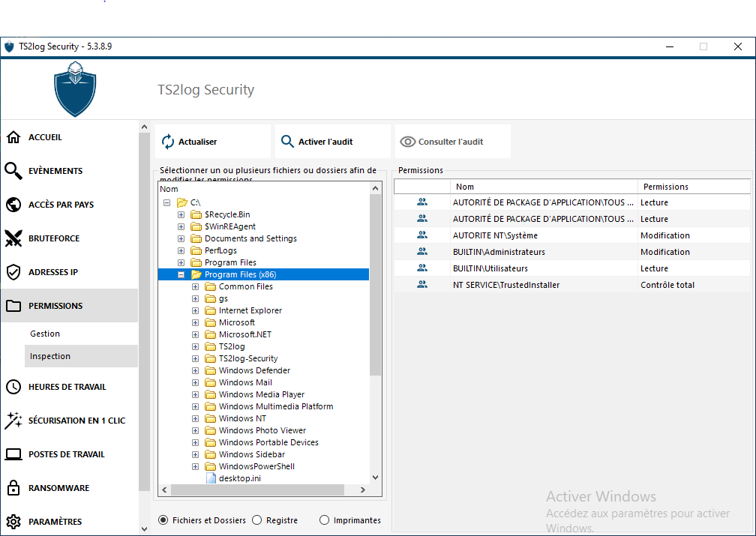Click the Consulter l'audit button
Viewport: 756px width, 536px height.
tap(453, 141)
